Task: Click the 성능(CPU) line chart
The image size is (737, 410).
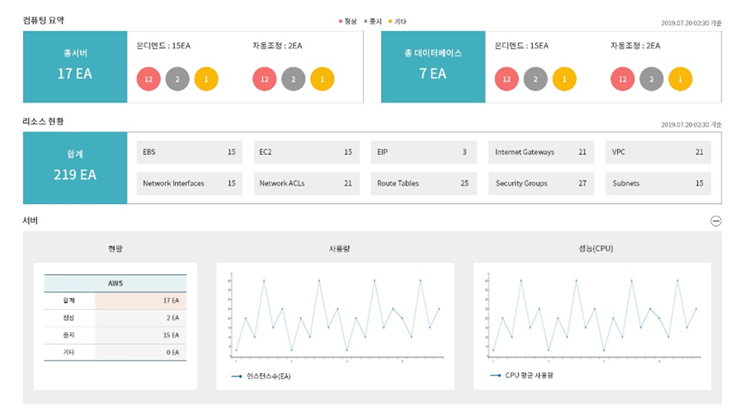Action: pyautogui.click(x=592, y=316)
